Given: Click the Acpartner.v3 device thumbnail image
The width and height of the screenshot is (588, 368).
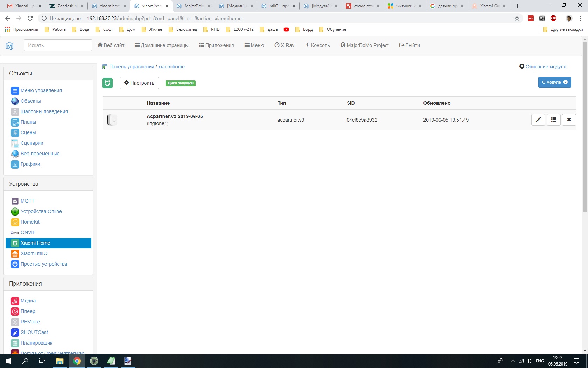Looking at the screenshot, I should point(112,120).
